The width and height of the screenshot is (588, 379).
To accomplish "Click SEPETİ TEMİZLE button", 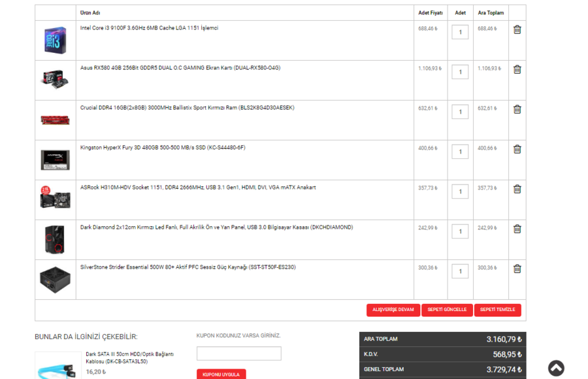I will click(x=498, y=310).
